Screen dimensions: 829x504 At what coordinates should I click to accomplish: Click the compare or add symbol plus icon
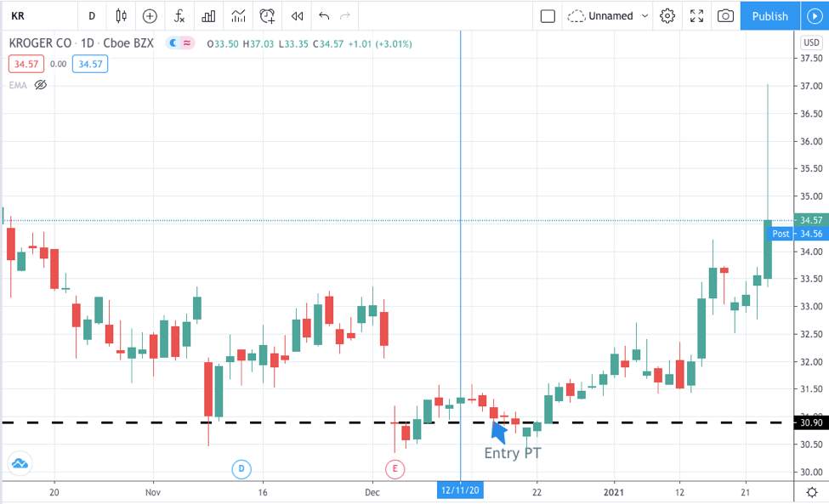coord(150,16)
